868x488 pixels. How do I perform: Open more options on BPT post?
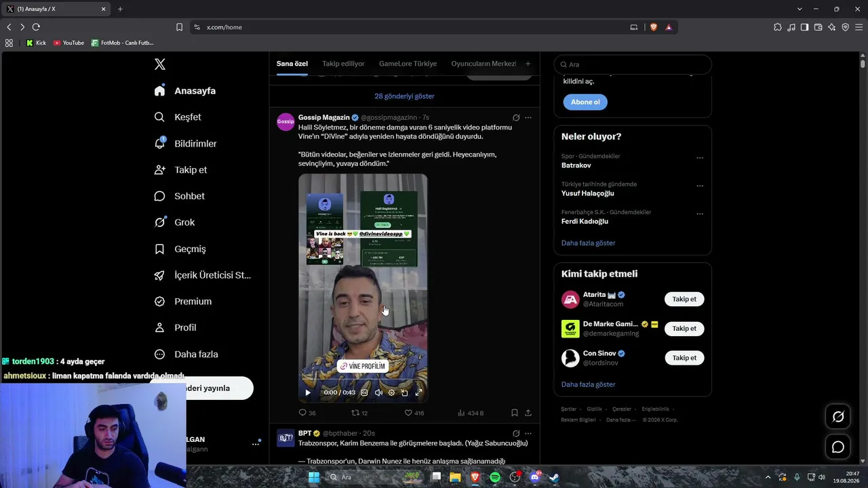coord(528,433)
